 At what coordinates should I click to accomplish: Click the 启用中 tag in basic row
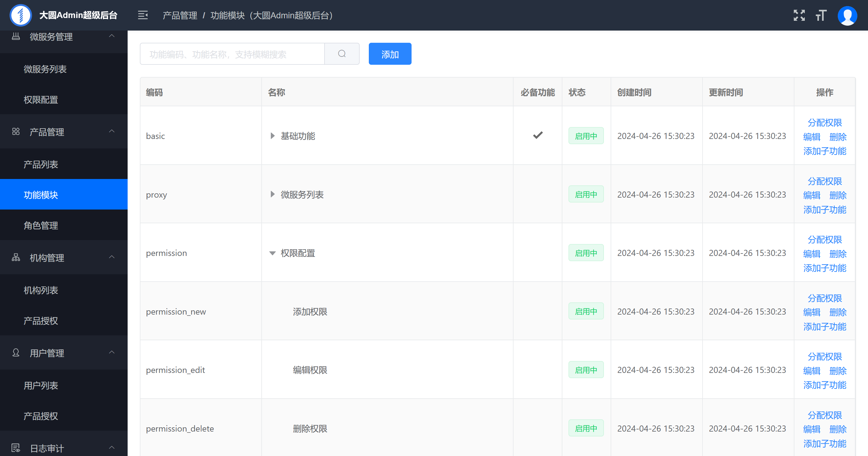[586, 136]
